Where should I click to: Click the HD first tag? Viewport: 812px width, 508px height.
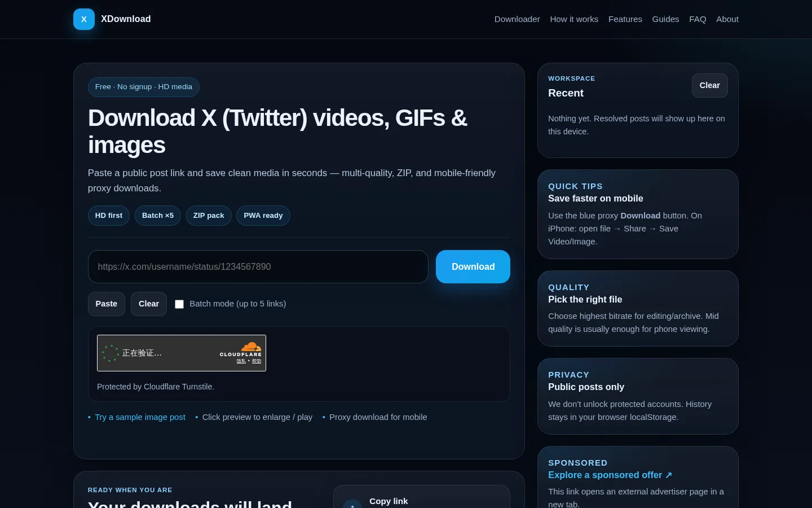(109, 216)
